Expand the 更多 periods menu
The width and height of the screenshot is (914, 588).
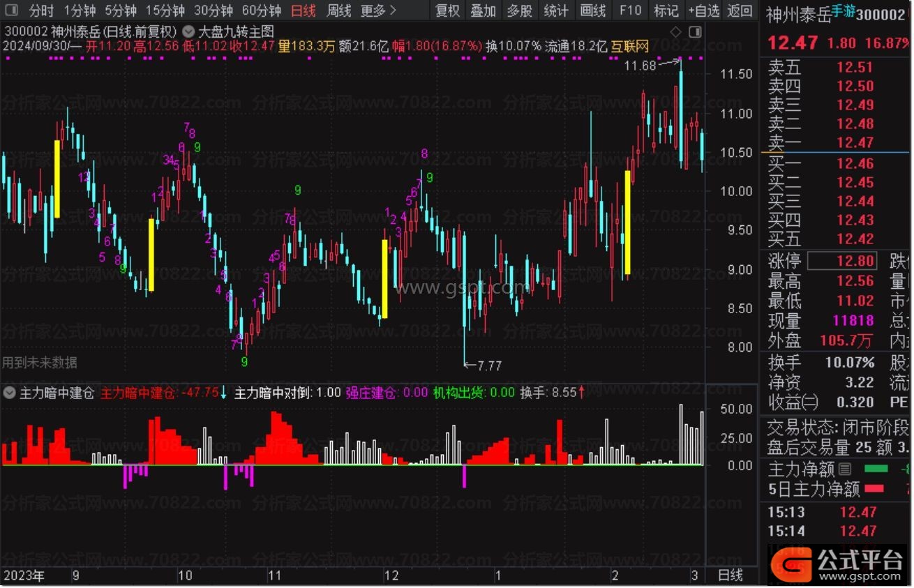(379, 10)
